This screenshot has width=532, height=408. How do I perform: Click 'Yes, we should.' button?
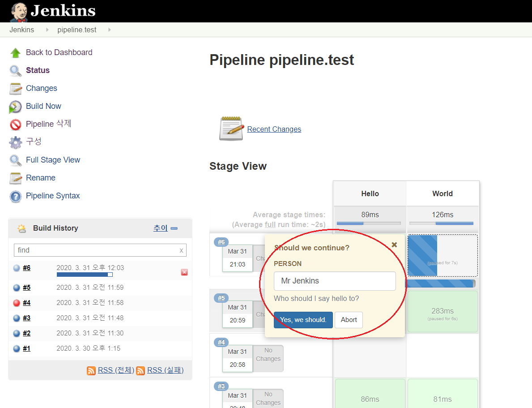pos(303,320)
